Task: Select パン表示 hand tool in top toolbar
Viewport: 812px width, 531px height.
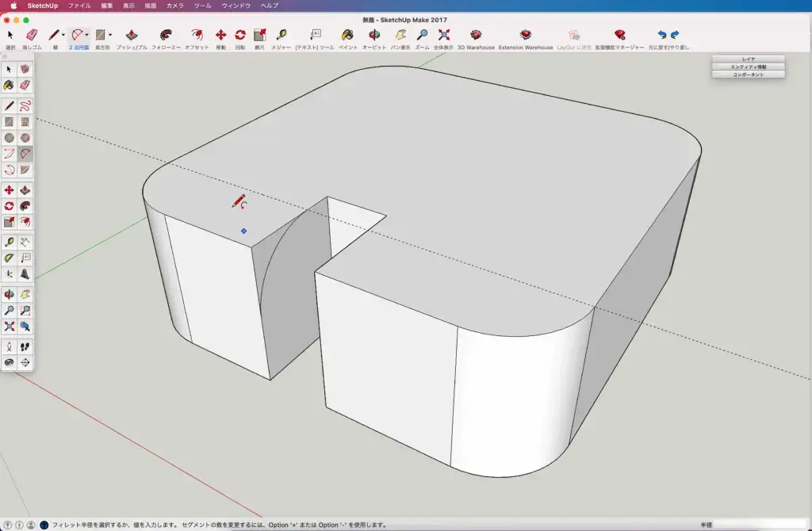Action: click(x=400, y=39)
